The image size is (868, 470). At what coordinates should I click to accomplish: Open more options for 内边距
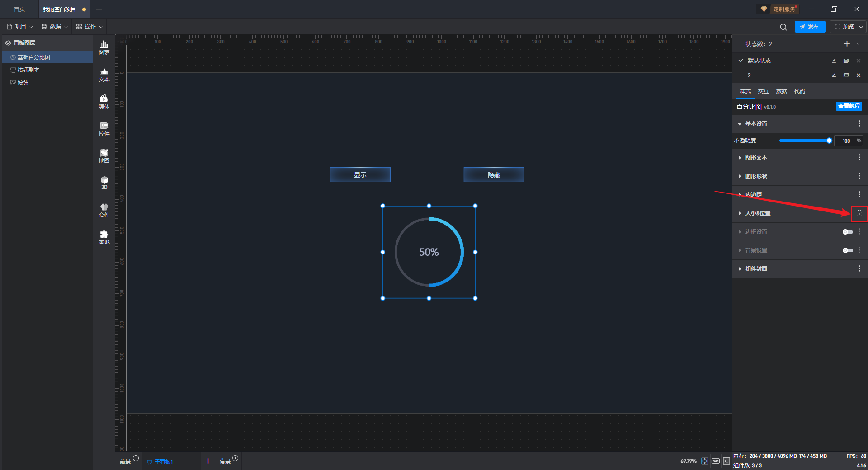click(x=859, y=195)
